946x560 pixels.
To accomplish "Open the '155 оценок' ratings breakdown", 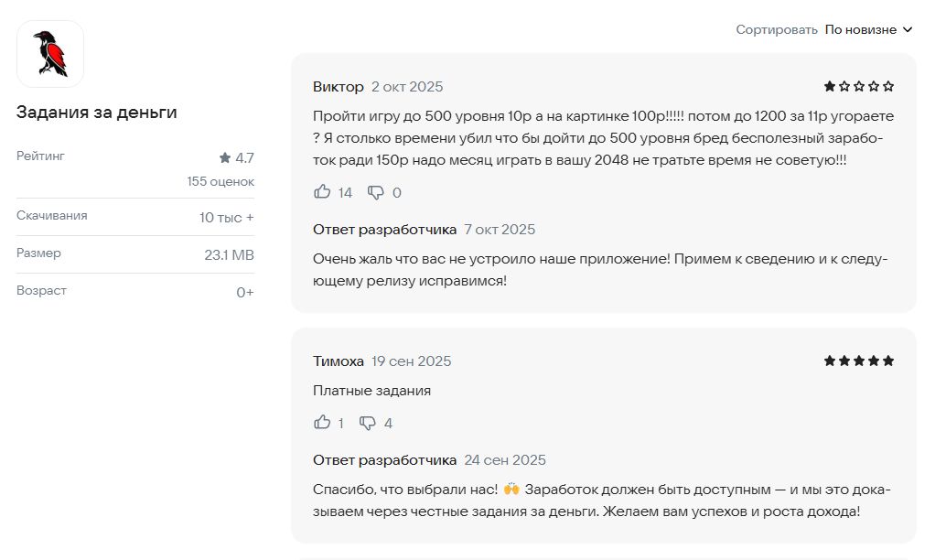I will pos(219,181).
